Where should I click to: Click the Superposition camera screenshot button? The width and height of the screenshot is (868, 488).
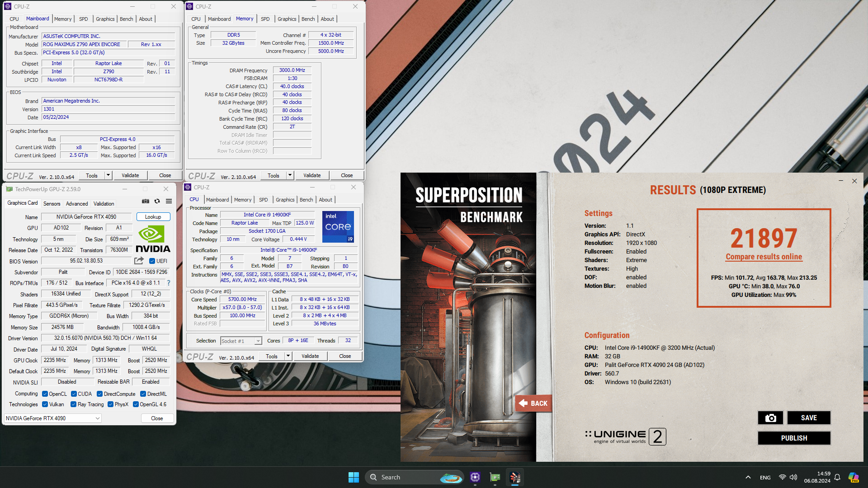(x=770, y=418)
